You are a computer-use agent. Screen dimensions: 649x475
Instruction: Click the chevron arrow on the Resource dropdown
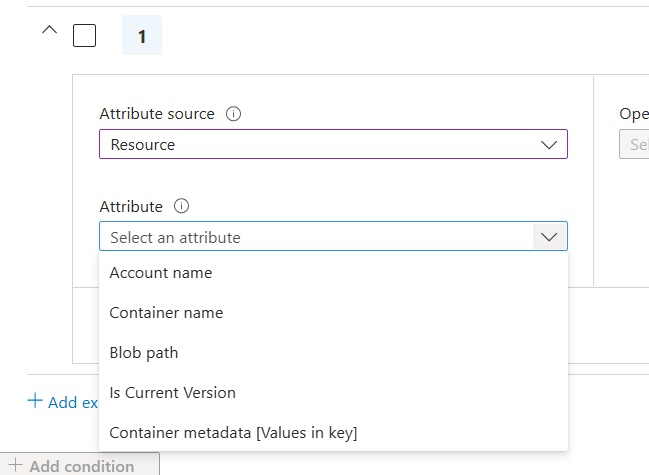click(x=548, y=144)
